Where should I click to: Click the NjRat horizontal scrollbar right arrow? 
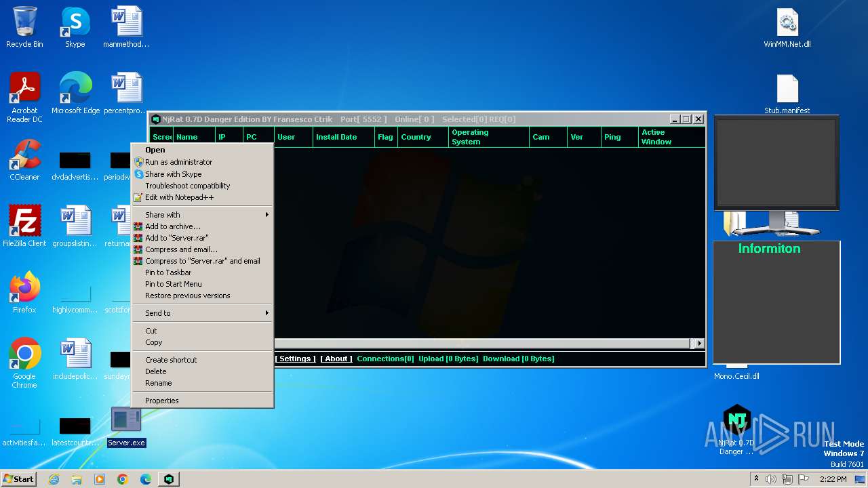click(699, 344)
